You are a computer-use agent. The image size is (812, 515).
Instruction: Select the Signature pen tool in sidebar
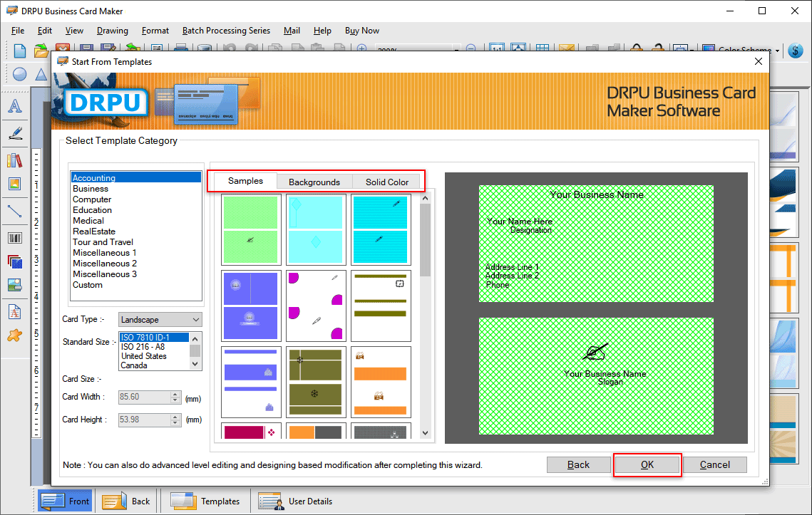(15, 133)
